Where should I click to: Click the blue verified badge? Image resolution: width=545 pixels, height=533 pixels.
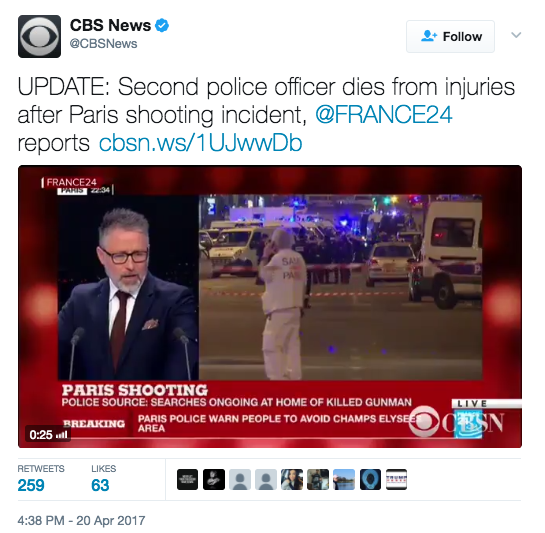pos(162,26)
